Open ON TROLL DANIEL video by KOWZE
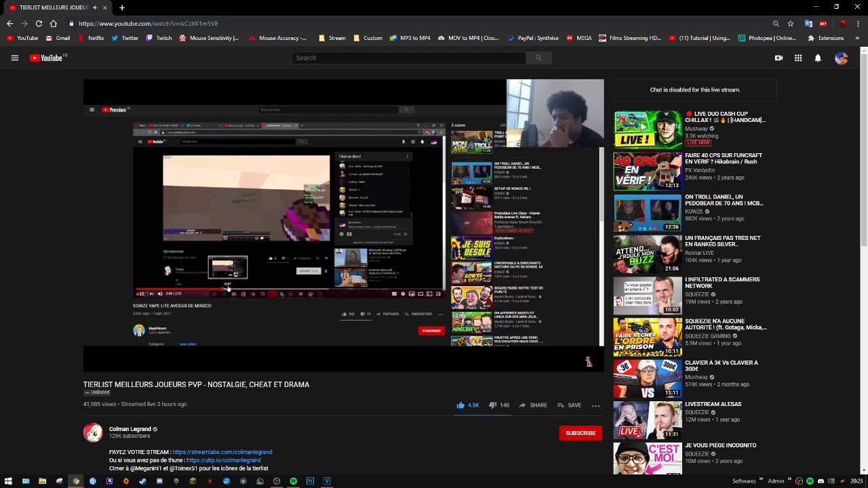This screenshot has height=488, width=868. tap(724, 200)
